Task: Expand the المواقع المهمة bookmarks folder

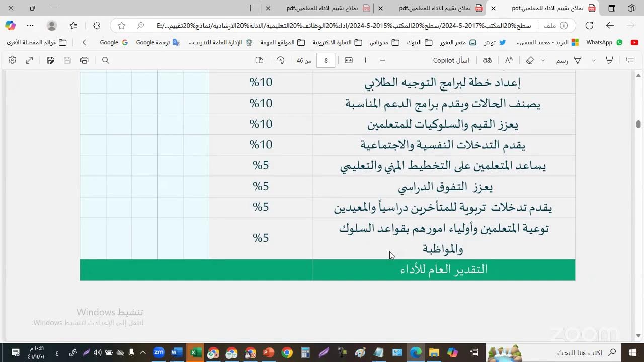Action: click(283, 43)
